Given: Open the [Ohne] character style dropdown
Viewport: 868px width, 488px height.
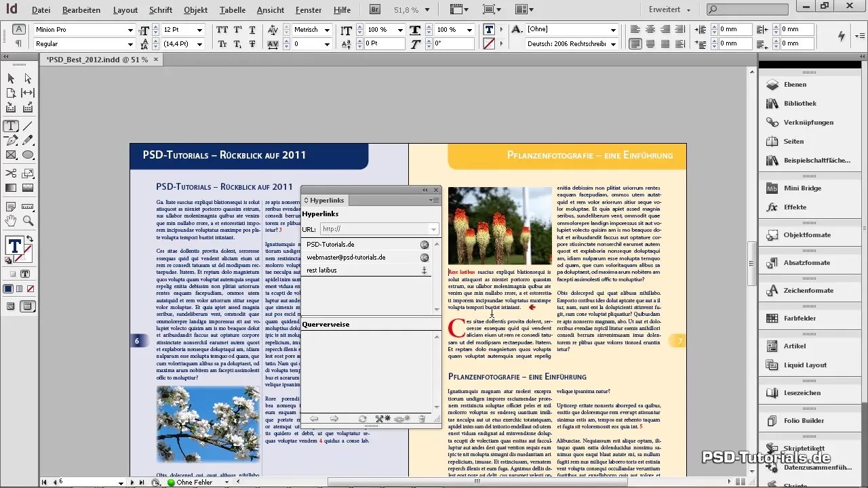Looking at the screenshot, I should click(x=614, y=30).
